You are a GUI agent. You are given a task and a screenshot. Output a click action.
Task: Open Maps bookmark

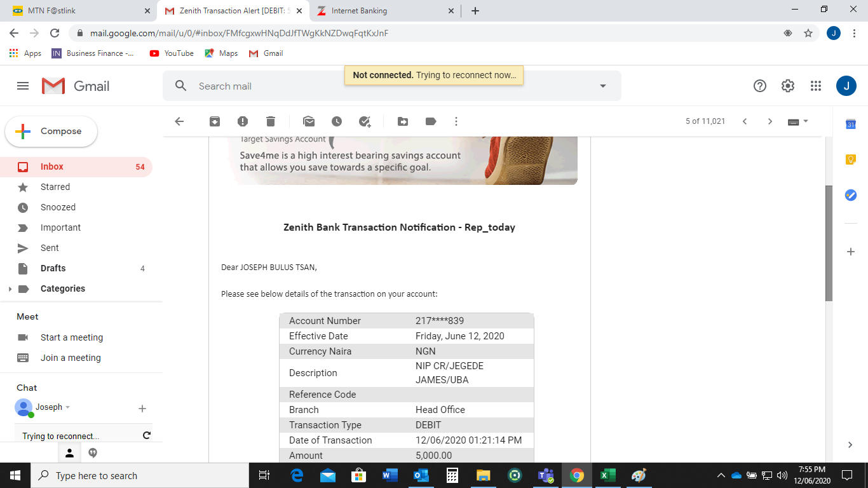(221, 53)
